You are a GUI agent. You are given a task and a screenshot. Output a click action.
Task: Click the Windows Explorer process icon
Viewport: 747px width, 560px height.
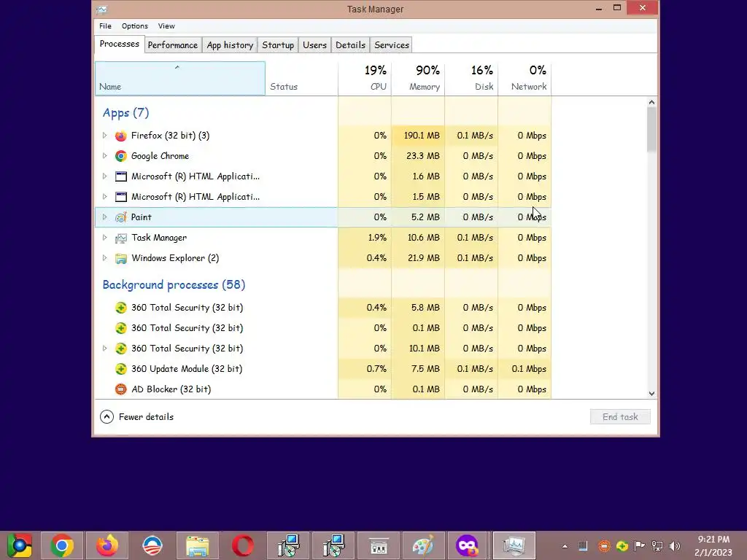coord(121,258)
